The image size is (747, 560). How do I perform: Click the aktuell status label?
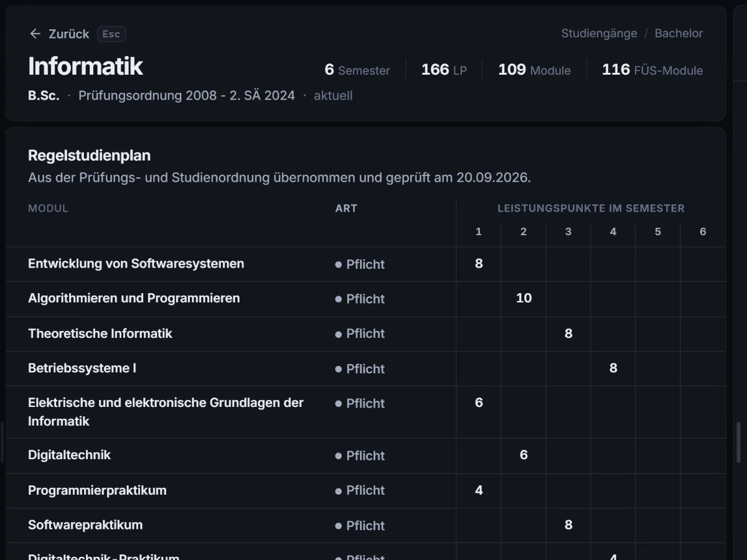click(x=333, y=96)
